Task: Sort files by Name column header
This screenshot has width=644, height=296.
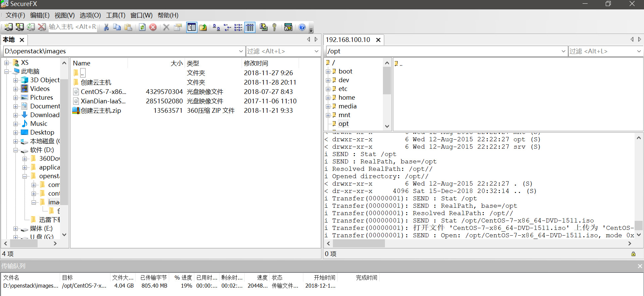Action: [x=99, y=63]
